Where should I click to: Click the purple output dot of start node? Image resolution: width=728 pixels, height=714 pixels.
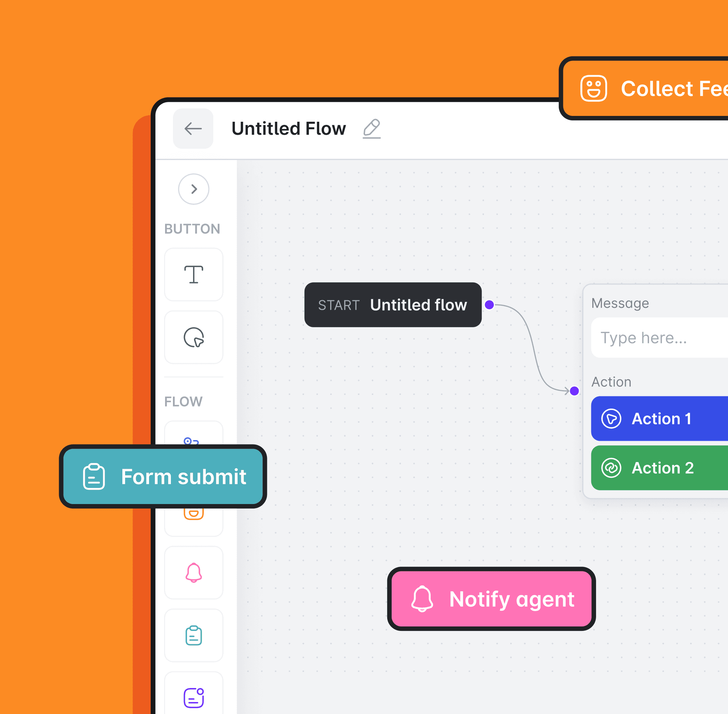click(489, 304)
